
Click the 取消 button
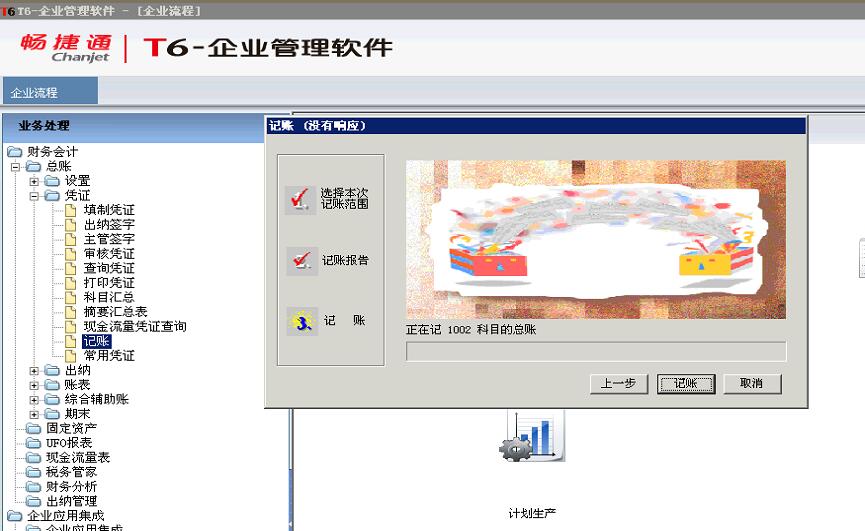752,384
